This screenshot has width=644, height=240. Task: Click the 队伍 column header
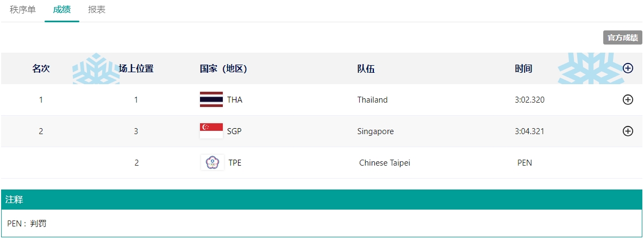366,68
